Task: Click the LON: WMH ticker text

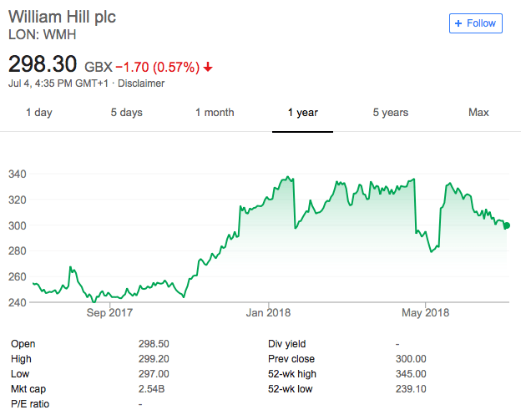Action: point(43,34)
